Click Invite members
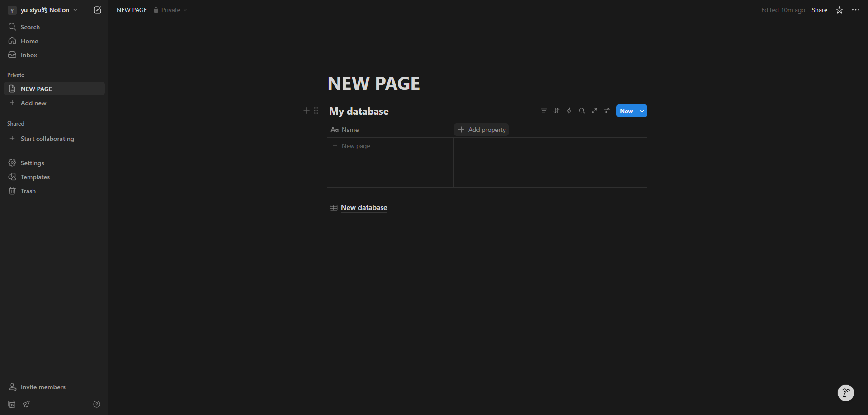This screenshot has width=868, height=415. coord(54,387)
